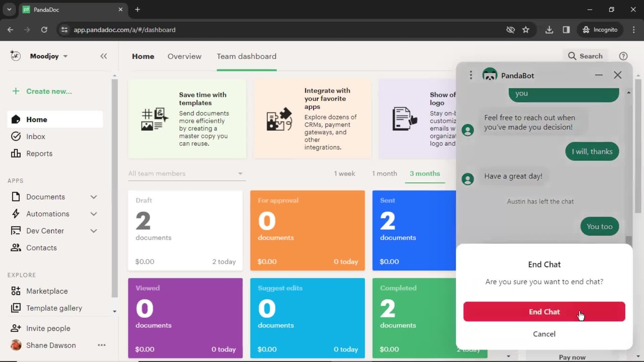Open the Save time with templates card
Image resolution: width=644 pixels, height=362 pixels.
pyautogui.click(x=187, y=119)
